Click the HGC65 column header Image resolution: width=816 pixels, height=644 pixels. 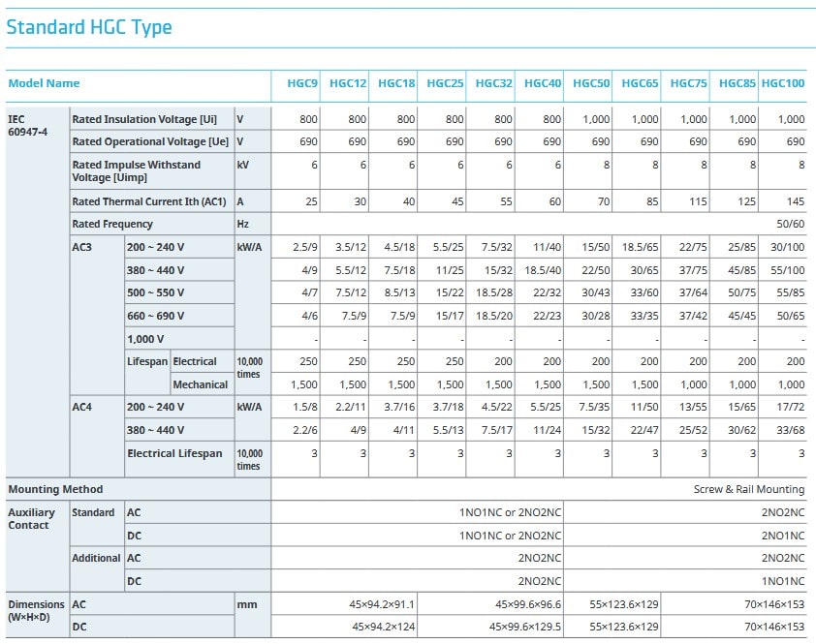click(640, 83)
